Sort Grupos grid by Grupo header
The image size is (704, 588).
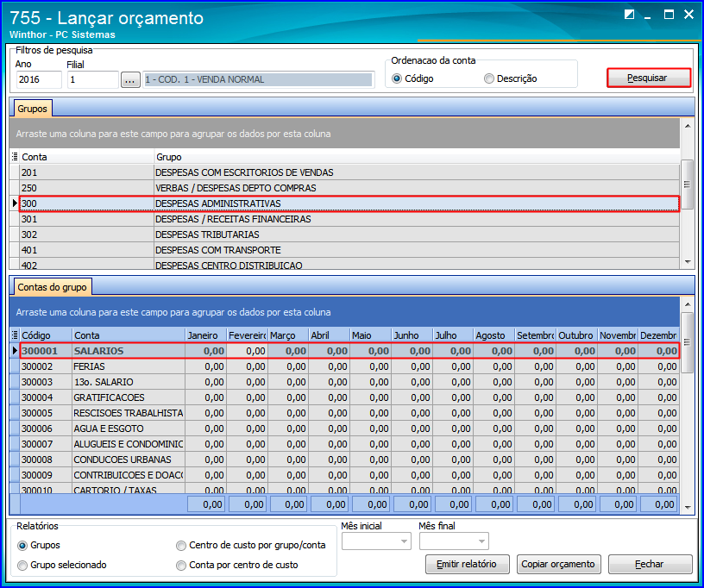point(417,157)
